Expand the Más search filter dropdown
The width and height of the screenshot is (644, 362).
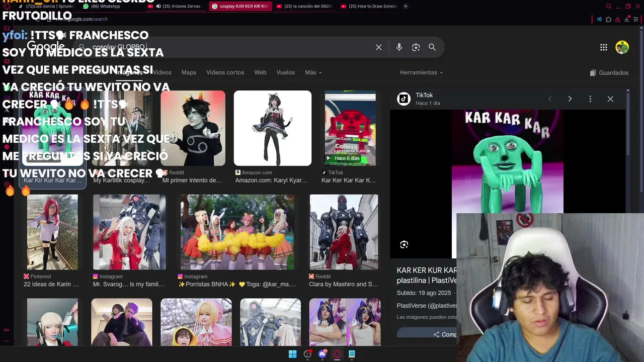pyautogui.click(x=313, y=72)
